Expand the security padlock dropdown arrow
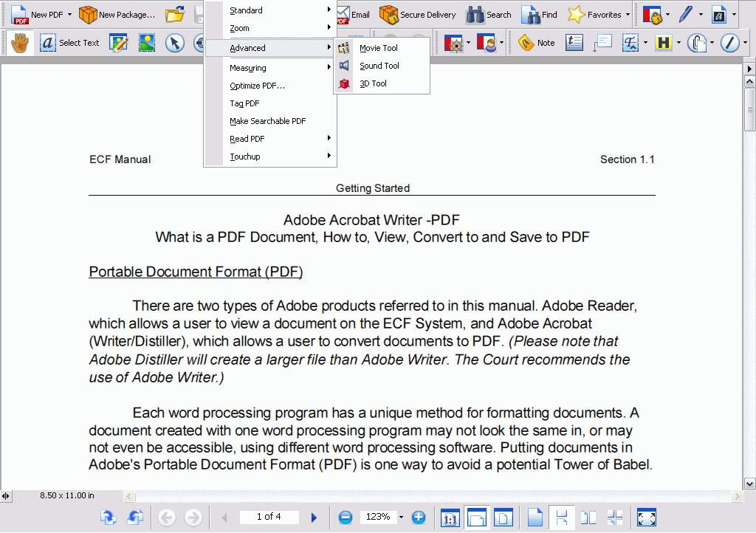Viewport: 756px width, 533px height. tap(667, 15)
